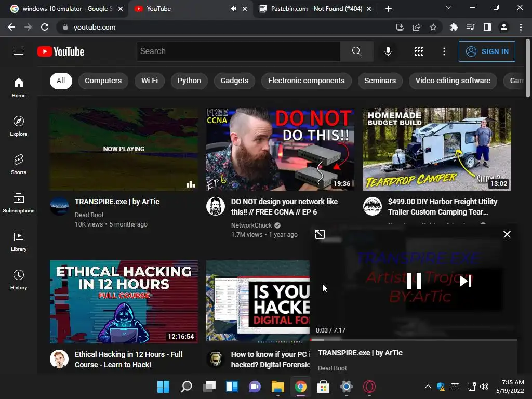Share this page icon in address bar
This screenshot has width=532, height=399.
click(x=416, y=27)
